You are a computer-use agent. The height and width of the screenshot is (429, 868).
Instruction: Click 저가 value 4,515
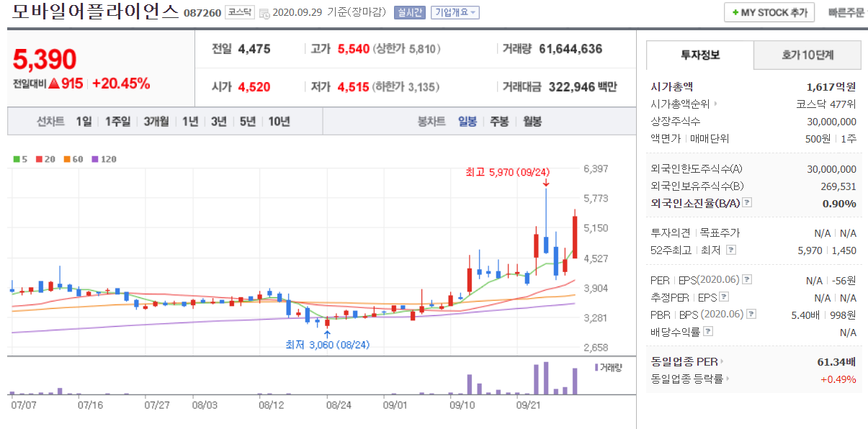pos(353,87)
